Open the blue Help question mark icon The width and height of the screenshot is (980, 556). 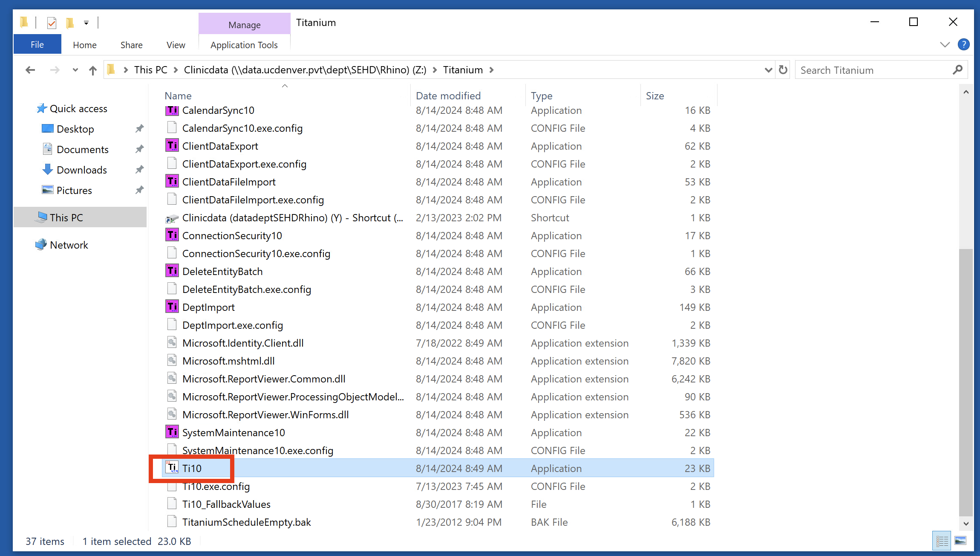click(963, 44)
